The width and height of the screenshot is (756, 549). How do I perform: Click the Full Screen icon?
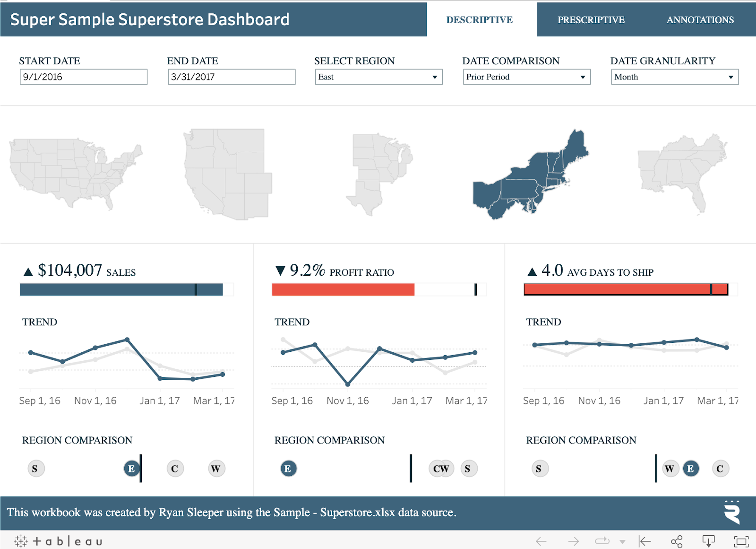tap(741, 541)
